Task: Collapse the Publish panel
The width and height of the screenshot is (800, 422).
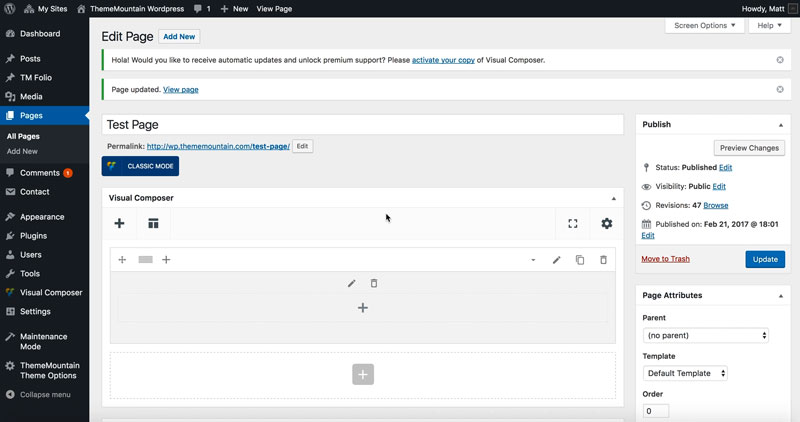Action: coord(781,125)
